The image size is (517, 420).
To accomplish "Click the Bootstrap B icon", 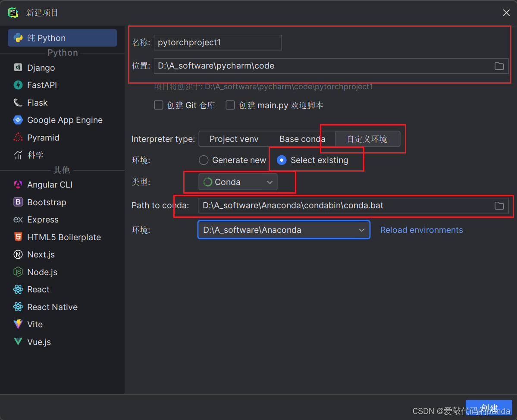I will pyautogui.click(x=18, y=202).
